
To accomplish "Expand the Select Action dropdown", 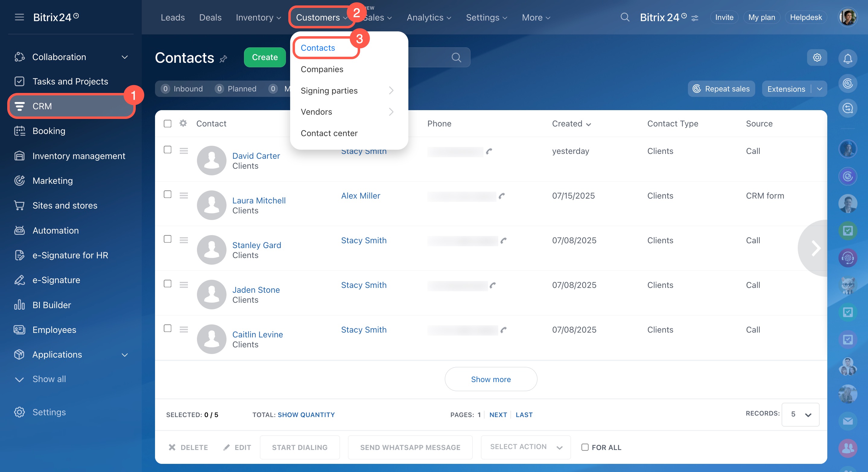I will point(525,447).
